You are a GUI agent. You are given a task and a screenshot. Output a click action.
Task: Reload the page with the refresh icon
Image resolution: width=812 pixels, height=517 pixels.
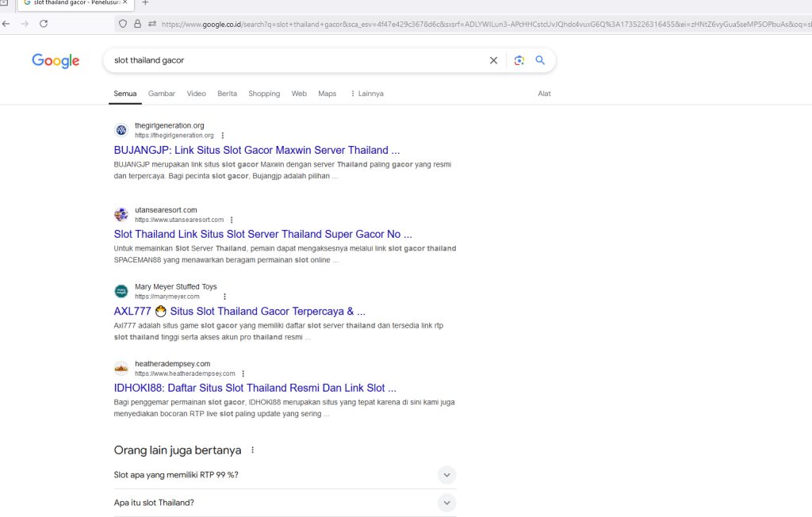click(x=44, y=24)
